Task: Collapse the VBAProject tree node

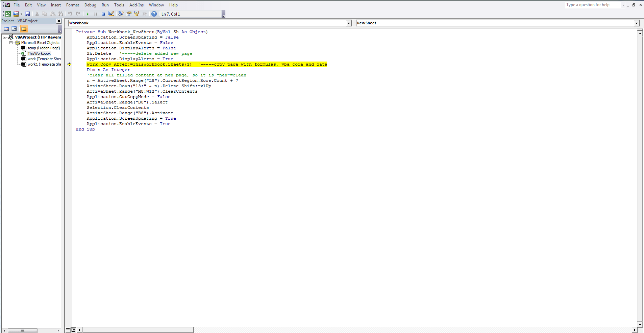Action: [5, 37]
